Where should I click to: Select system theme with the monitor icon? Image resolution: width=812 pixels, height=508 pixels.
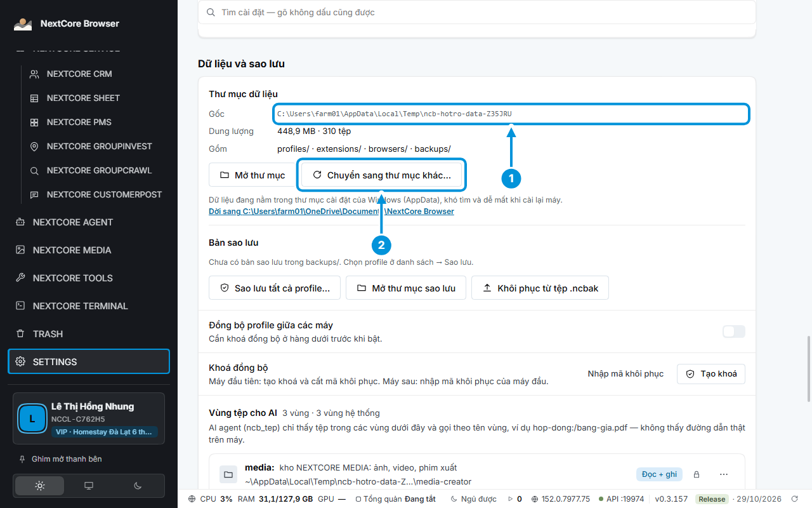89,486
